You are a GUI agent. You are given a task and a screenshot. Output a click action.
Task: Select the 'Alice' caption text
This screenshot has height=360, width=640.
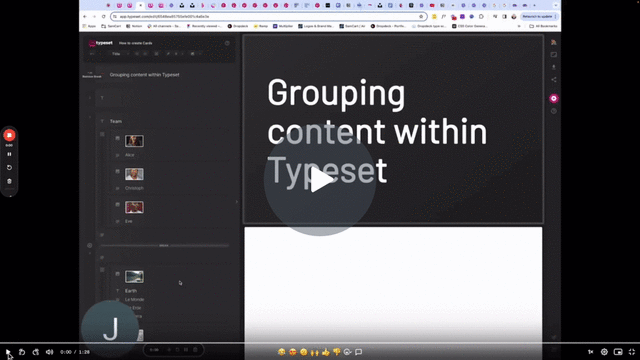(x=129, y=155)
